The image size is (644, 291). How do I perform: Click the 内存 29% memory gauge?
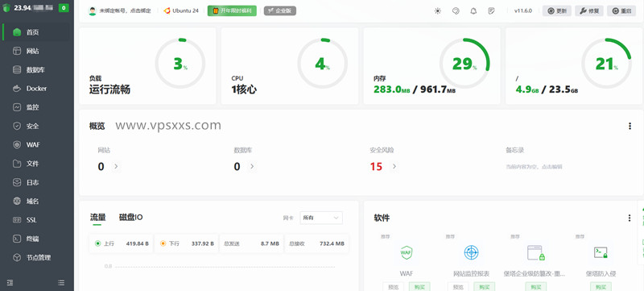(x=464, y=64)
